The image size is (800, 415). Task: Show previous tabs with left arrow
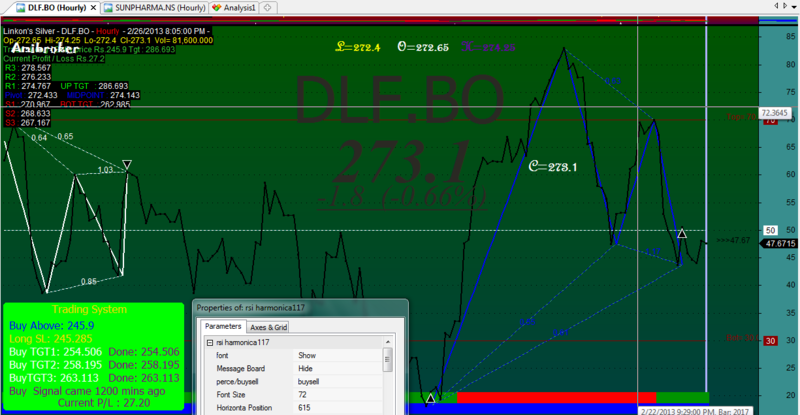(776, 6)
